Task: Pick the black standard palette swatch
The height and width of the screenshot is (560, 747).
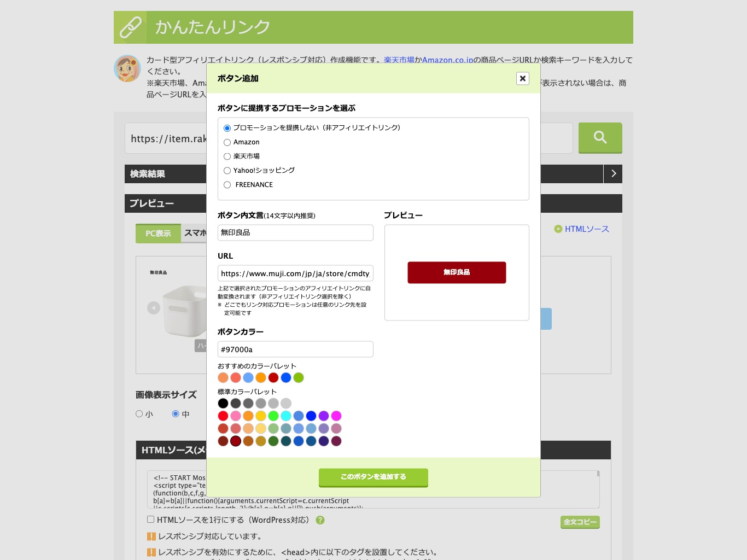Action: (x=223, y=404)
